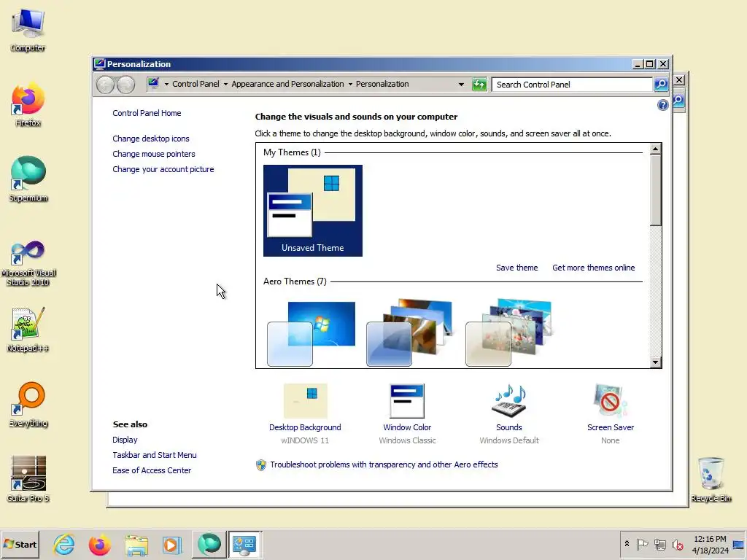Select Firefox desktop shortcut

[x=28, y=105]
